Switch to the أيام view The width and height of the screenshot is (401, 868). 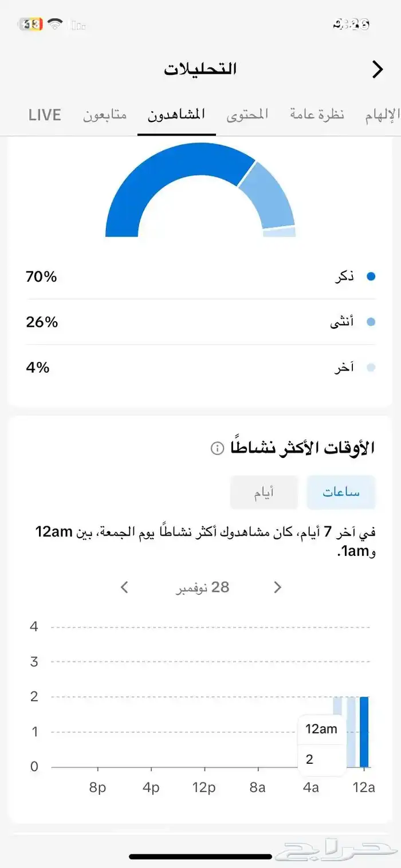[x=264, y=492]
